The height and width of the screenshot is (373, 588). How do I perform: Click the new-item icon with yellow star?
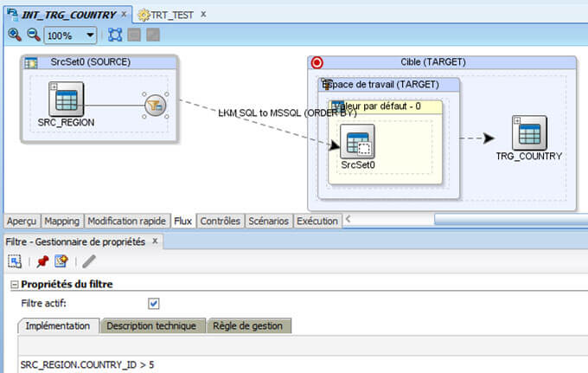point(61,260)
